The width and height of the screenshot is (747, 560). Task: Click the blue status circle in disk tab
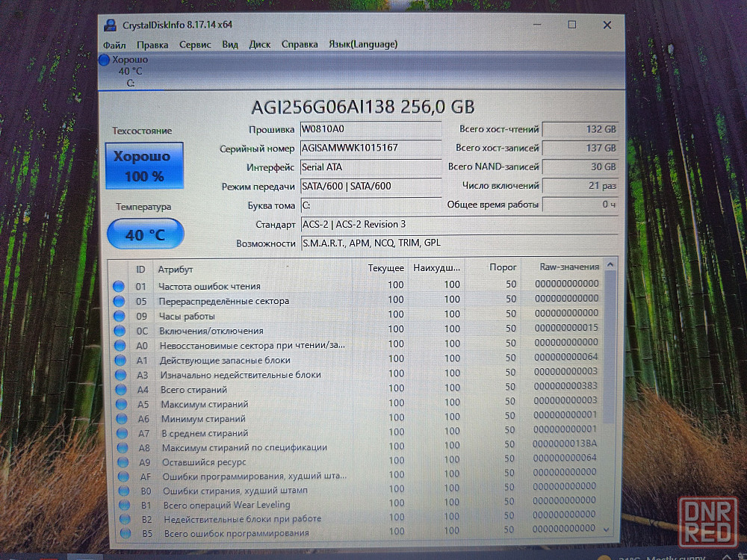tap(105, 60)
